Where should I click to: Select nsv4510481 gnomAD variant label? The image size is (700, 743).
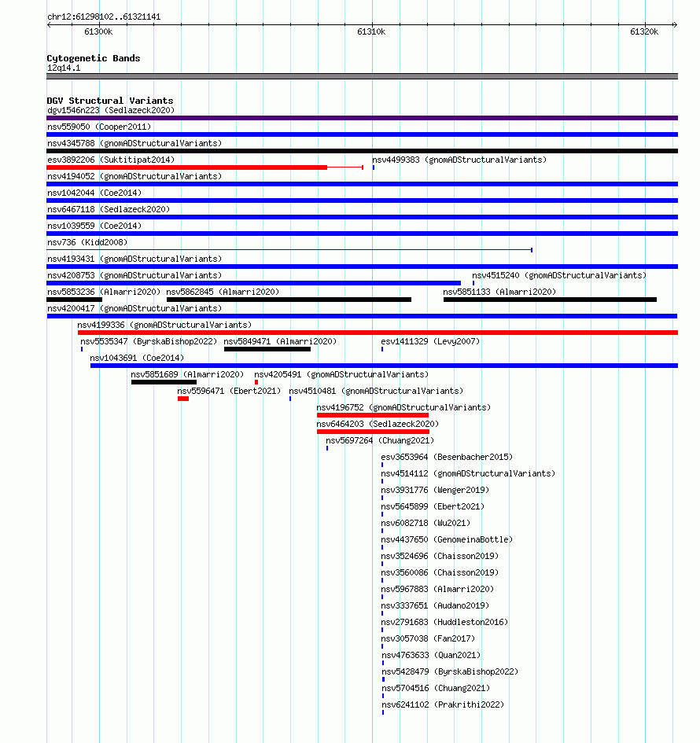tap(376, 392)
